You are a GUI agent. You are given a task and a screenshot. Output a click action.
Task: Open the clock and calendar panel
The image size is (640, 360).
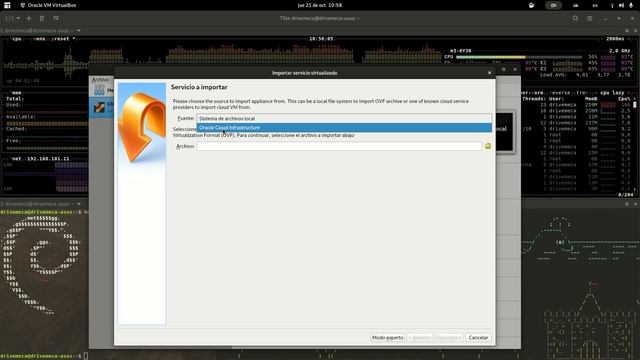tap(320, 5)
